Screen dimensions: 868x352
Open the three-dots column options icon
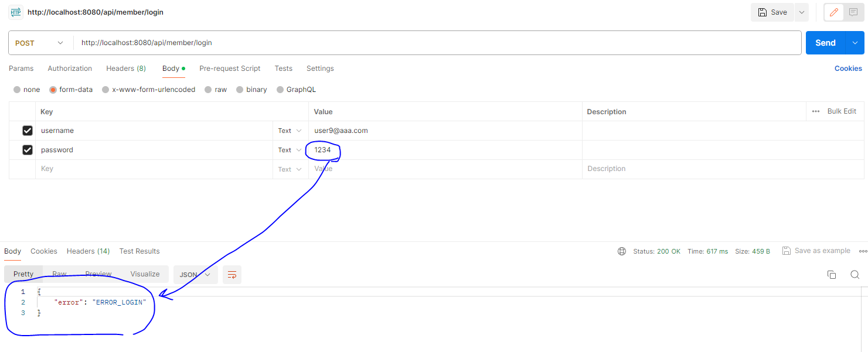[x=816, y=111]
